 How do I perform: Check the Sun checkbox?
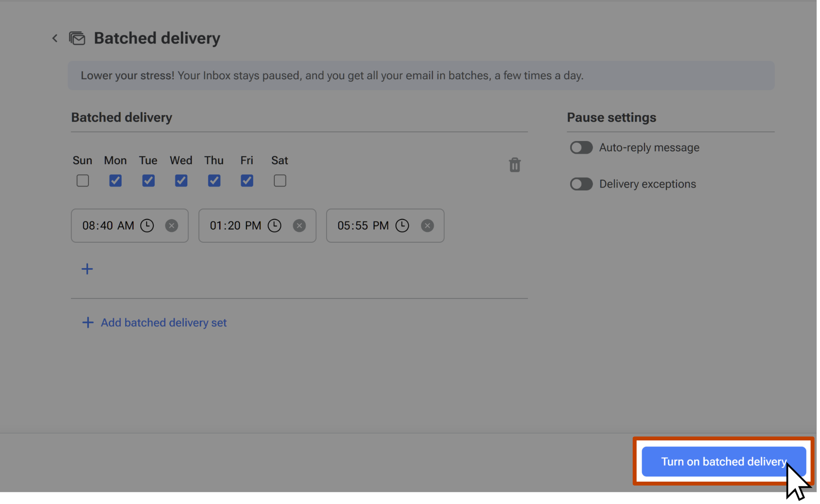coord(82,181)
